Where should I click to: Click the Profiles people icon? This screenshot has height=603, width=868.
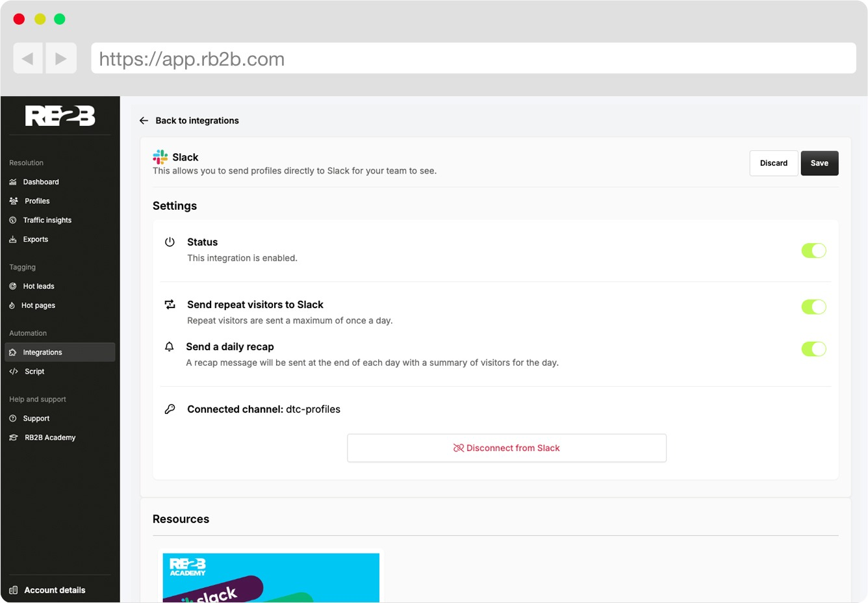pos(14,201)
